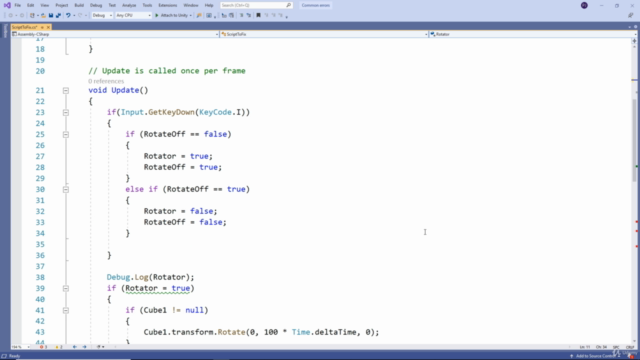Image resolution: width=640 pixels, height=360 pixels.
Task: Click the red errors count indicator
Action: tap(43, 347)
